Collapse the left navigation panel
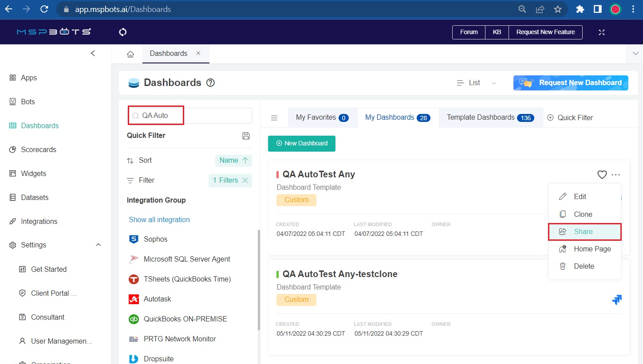Viewport: 643px width, 364px height. pyautogui.click(x=93, y=53)
